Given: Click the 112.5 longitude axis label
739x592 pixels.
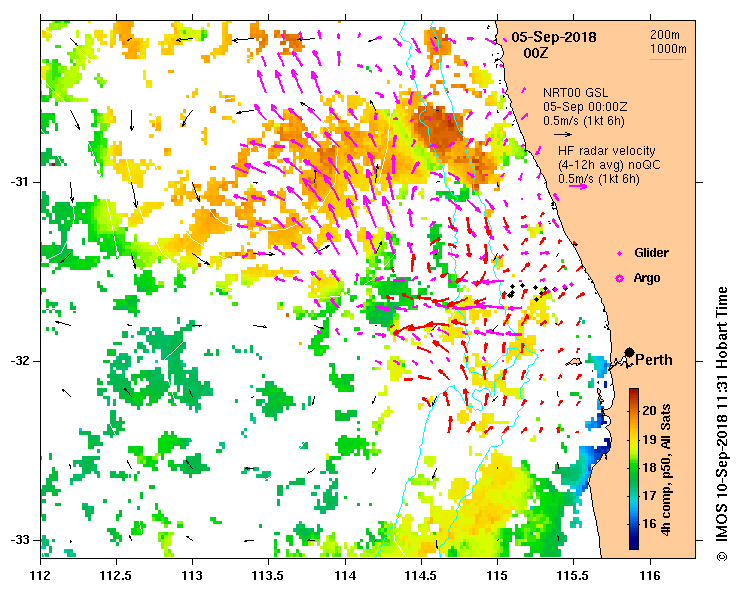Looking at the screenshot, I should 116,576.
